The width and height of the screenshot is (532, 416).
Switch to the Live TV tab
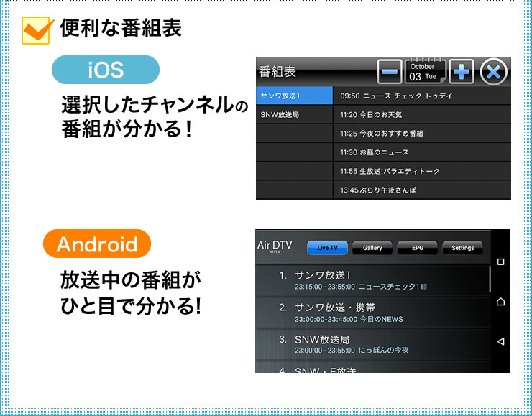tap(327, 248)
